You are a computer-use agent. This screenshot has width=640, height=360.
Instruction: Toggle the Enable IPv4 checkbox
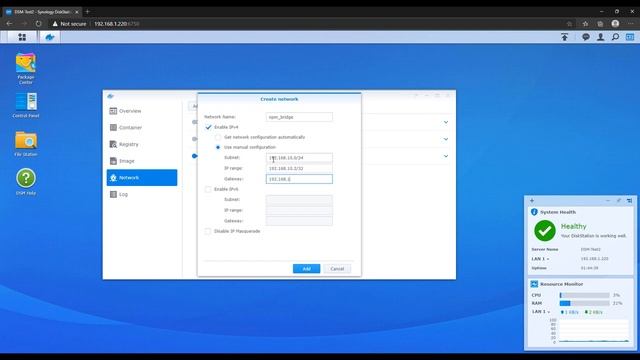(208, 127)
